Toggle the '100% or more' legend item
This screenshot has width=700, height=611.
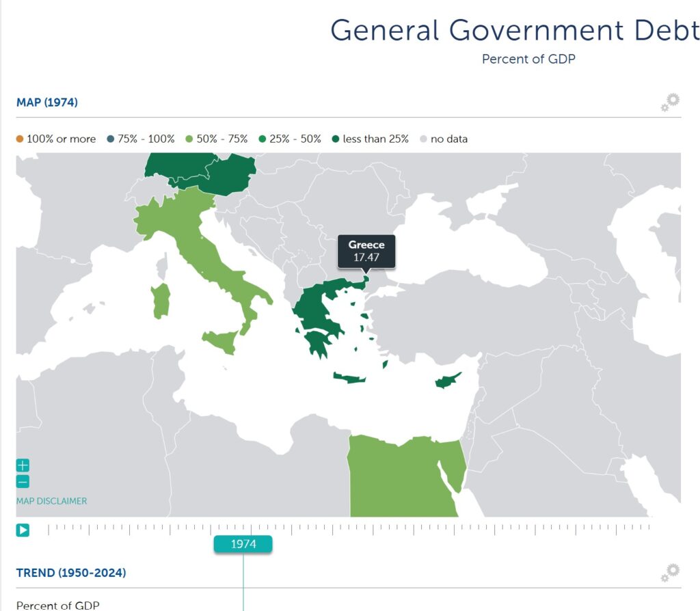click(x=56, y=139)
